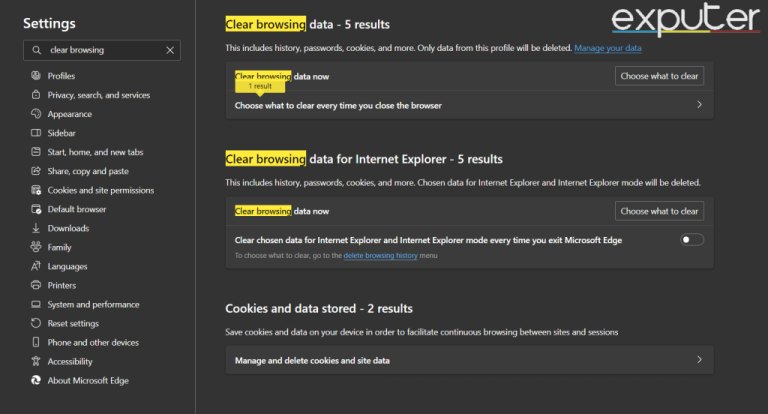
Task: Click the About Microsoft Edge logo icon
Action: tap(36, 380)
